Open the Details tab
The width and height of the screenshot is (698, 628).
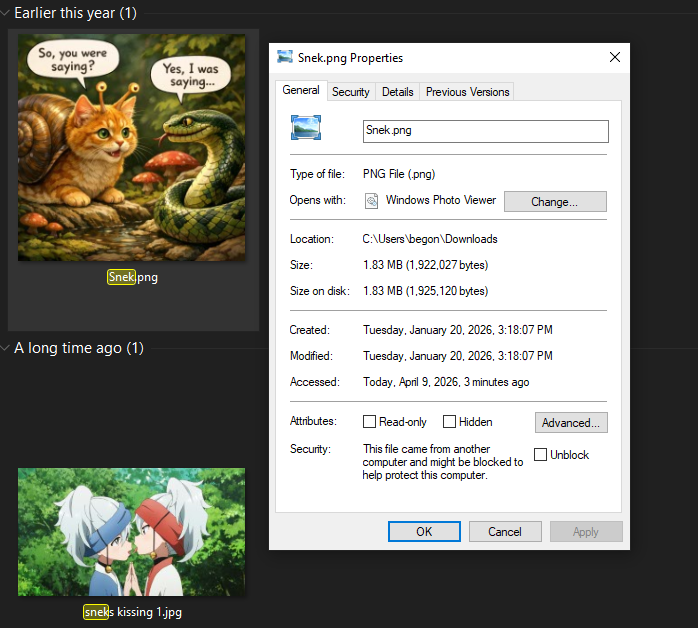[x=398, y=92]
